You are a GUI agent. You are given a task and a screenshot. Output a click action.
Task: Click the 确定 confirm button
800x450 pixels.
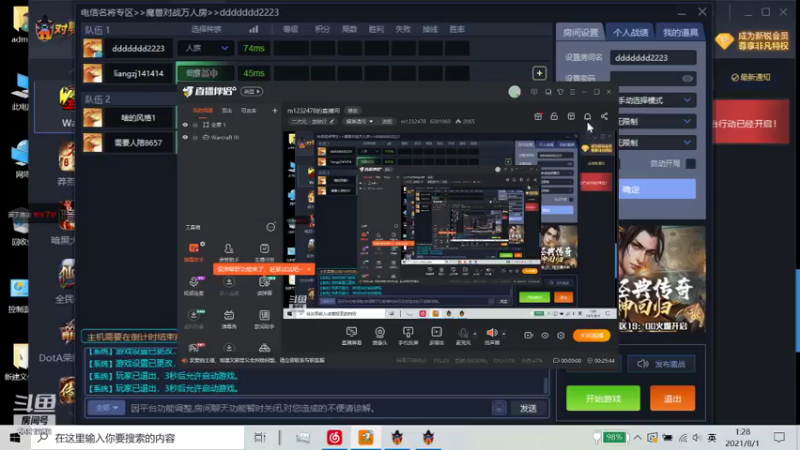point(656,189)
